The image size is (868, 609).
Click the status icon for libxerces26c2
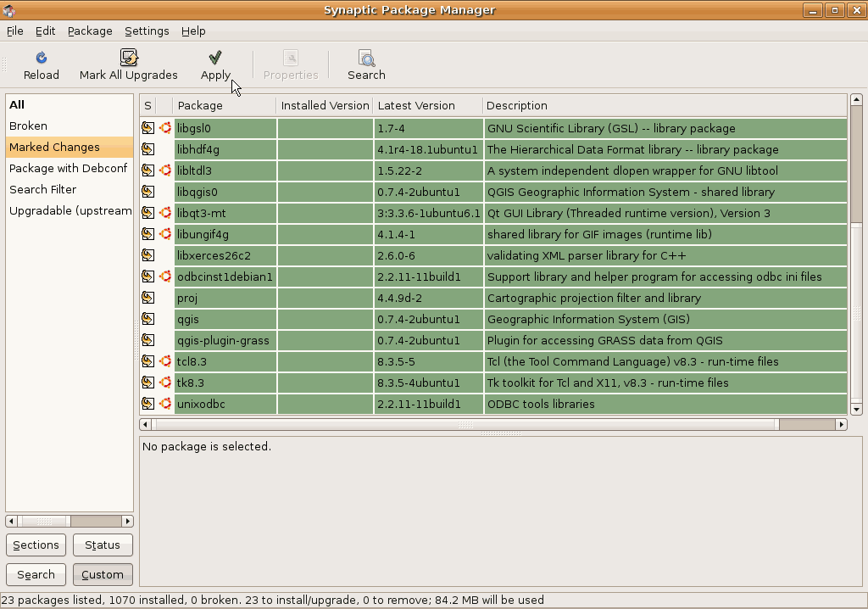point(147,255)
